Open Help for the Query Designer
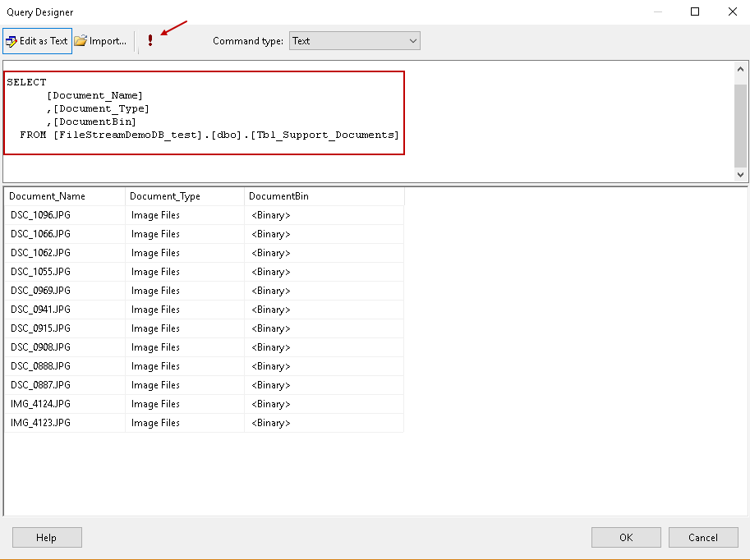The width and height of the screenshot is (750, 560). pos(47,538)
